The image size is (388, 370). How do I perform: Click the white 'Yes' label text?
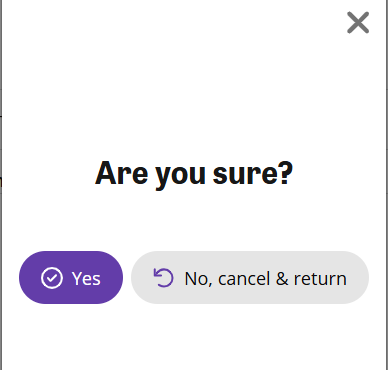point(86,278)
